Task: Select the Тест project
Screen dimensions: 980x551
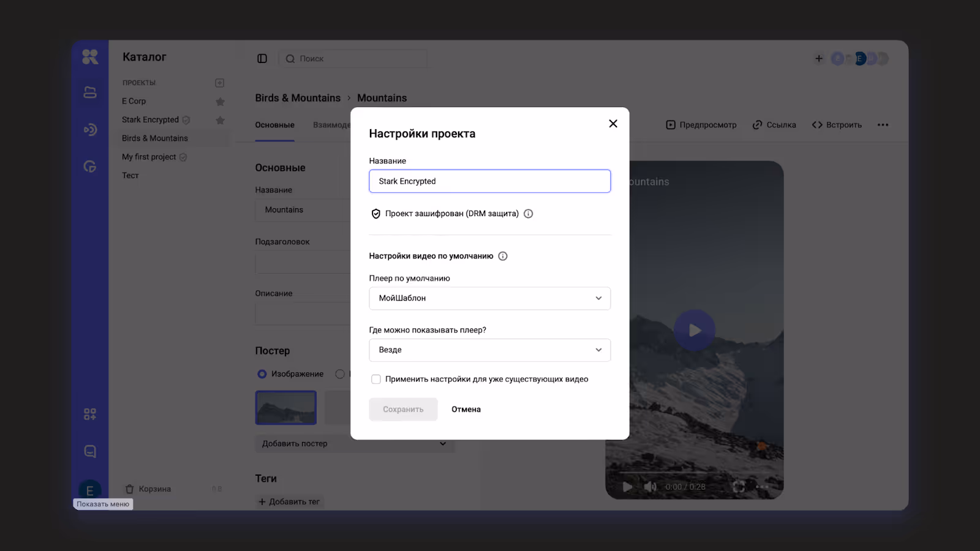Action: pyautogui.click(x=130, y=176)
